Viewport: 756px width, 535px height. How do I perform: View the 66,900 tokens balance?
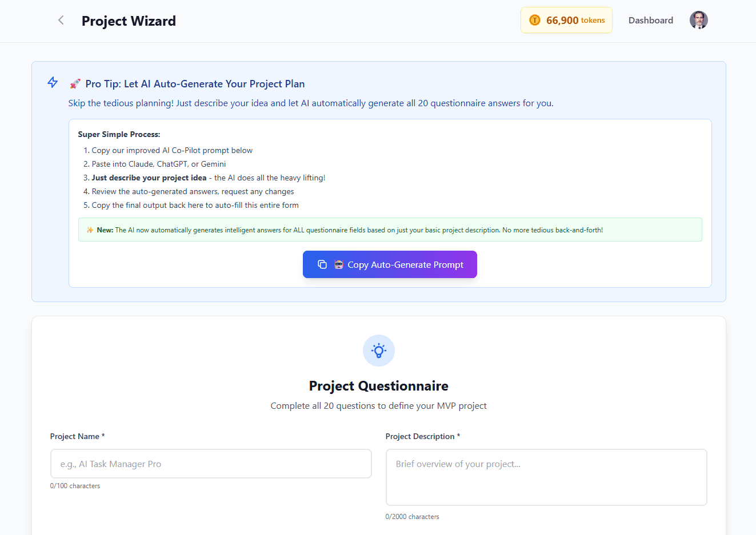(x=566, y=21)
